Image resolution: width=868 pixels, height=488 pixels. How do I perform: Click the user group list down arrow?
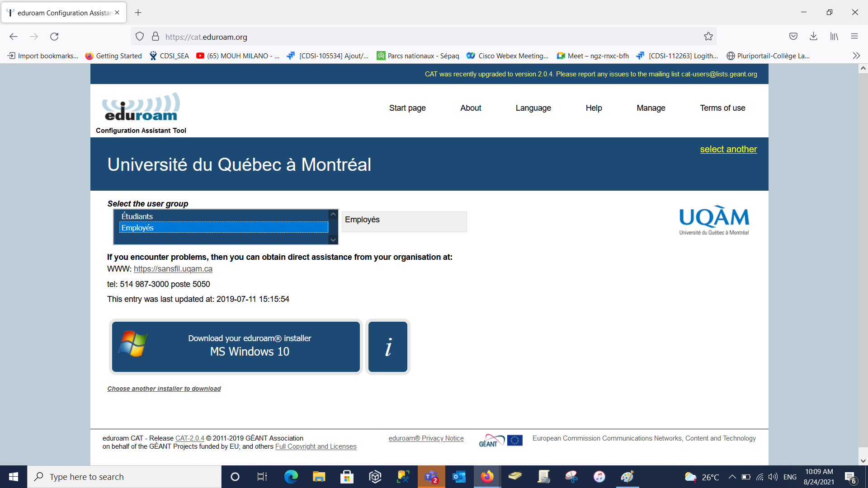333,240
